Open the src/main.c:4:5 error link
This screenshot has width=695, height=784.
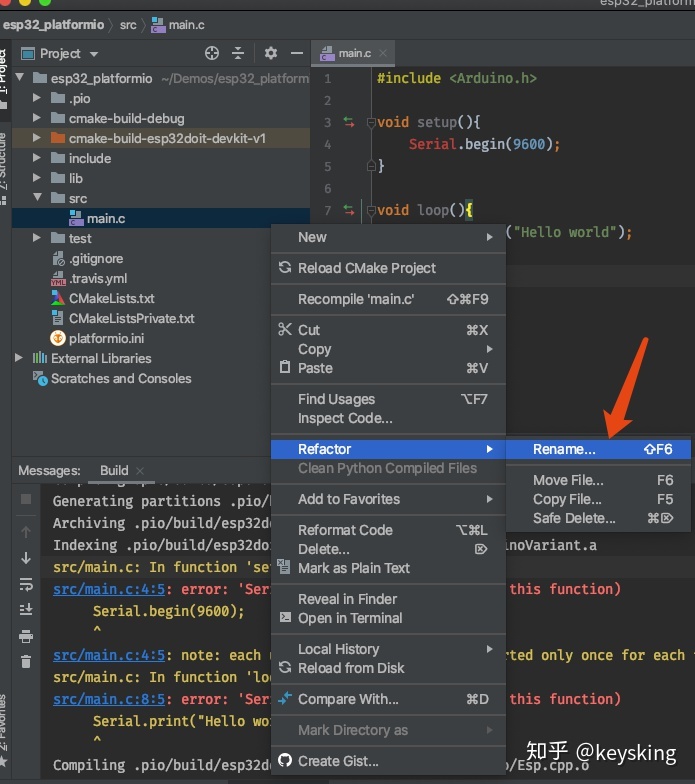pyautogui.click(x=109, y=589)
